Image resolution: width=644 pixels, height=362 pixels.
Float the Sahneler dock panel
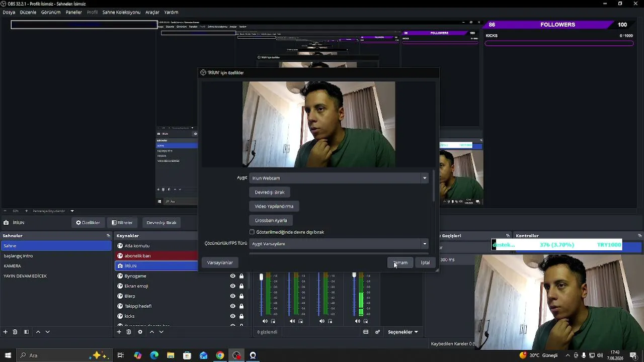pos(108,236)
